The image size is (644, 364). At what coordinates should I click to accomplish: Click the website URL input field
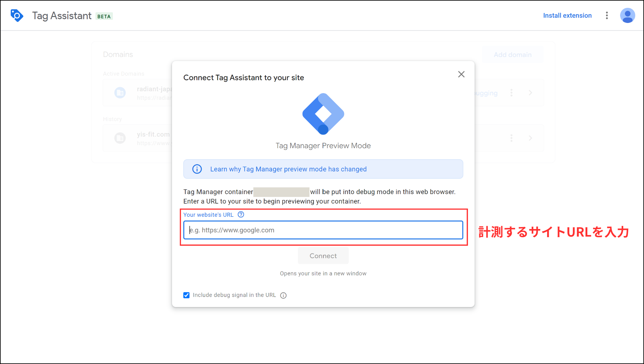tap(323, 230)
